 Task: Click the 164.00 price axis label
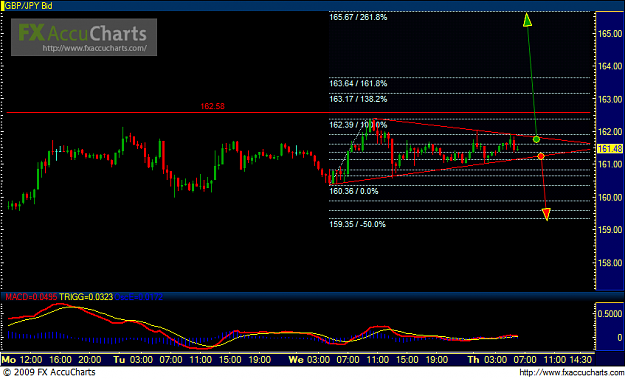pos(611,66)
